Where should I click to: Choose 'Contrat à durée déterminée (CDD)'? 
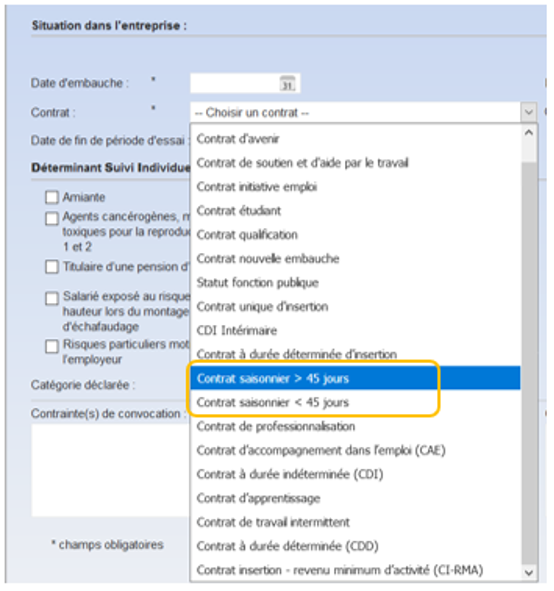click(x=355, y=546)
